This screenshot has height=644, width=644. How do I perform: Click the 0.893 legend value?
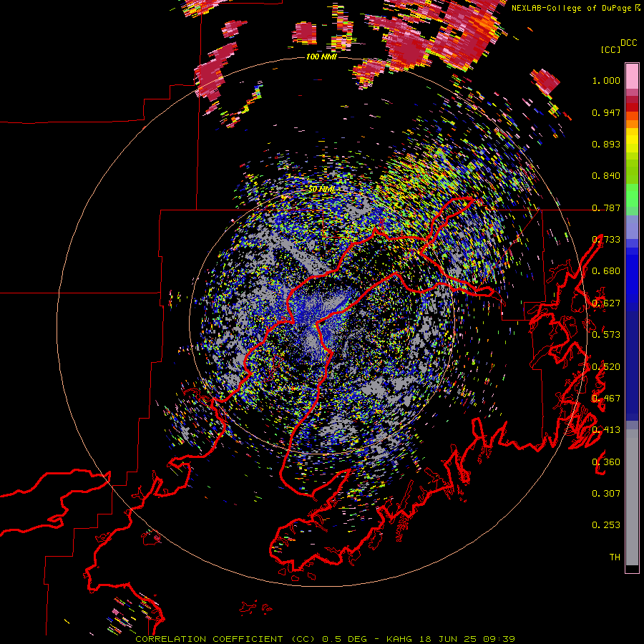pos(606,144)
